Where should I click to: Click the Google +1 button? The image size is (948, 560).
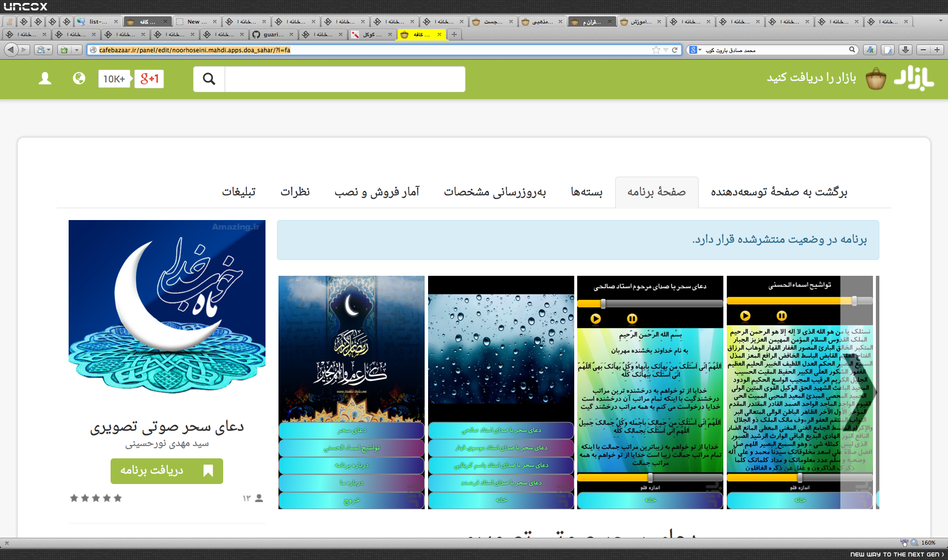coord(149,79)
